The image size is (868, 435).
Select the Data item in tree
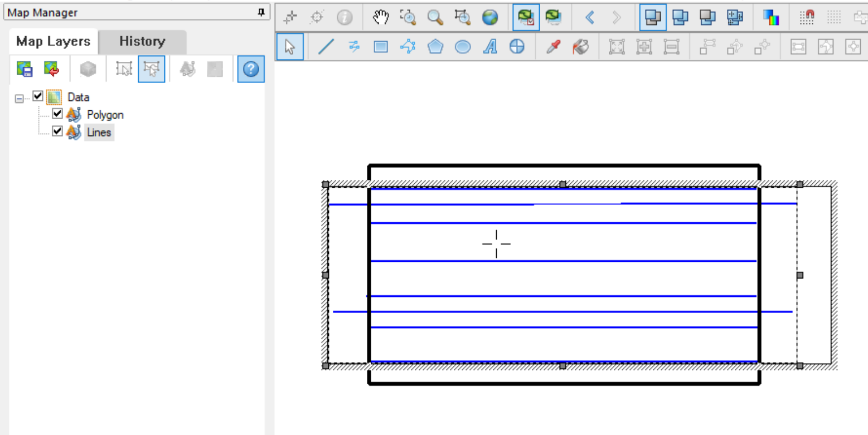[x=79, y=97]
